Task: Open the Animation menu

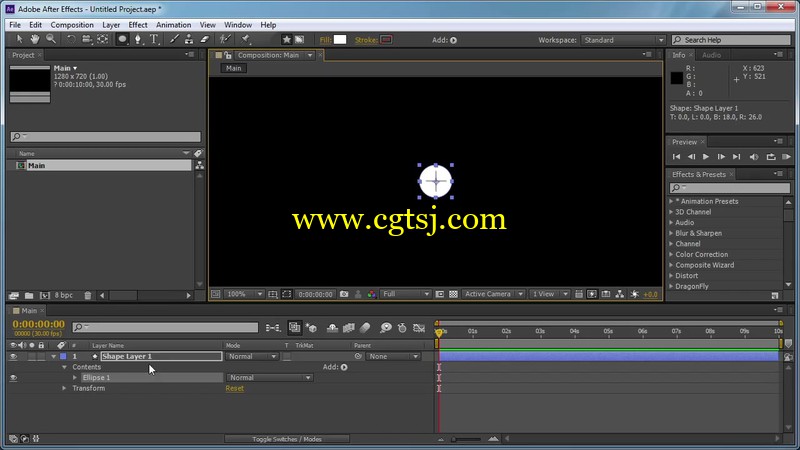Action: click(x=173, y=24)
